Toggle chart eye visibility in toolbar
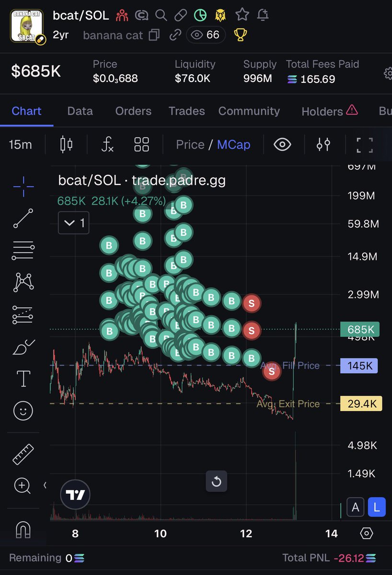The image size is (392, 575). [x=282, y=144]
